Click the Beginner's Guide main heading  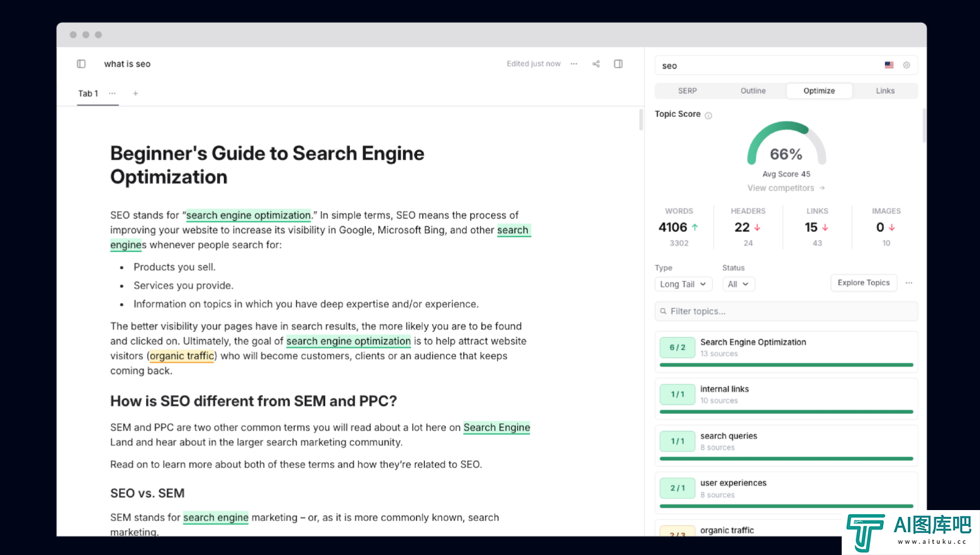click(x=267, y=165)
